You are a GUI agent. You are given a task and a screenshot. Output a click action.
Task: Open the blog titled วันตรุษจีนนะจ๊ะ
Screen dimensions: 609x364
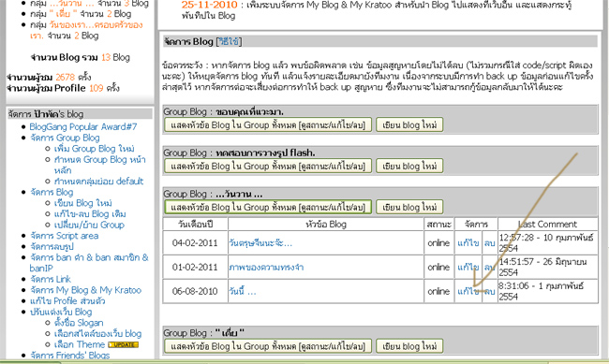click(260, 243)
